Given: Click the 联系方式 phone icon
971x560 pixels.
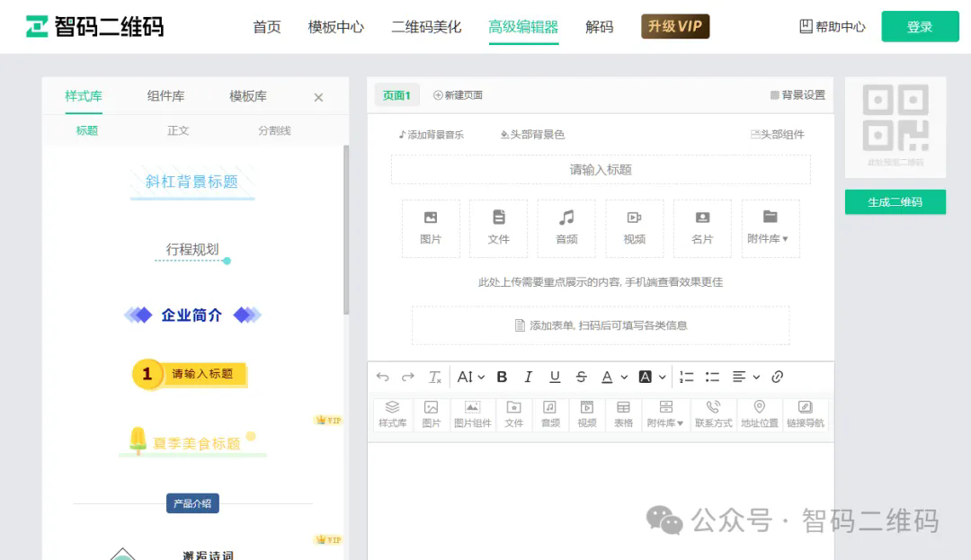Looking at the screenshot, I should pyautogui.click(x=713, y=413).
